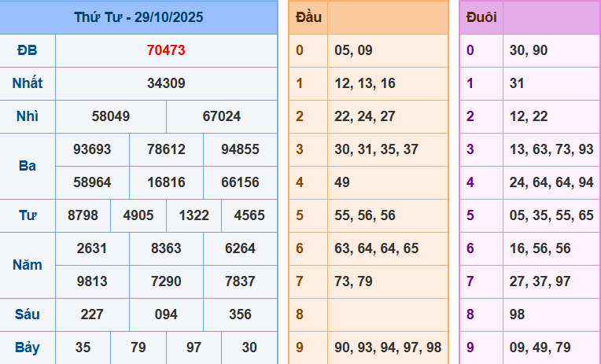The height and width of the screenshot is (364, 601).
Task: Click the Nhất row label
Action: pyautogui.click(x=28, y=83)
